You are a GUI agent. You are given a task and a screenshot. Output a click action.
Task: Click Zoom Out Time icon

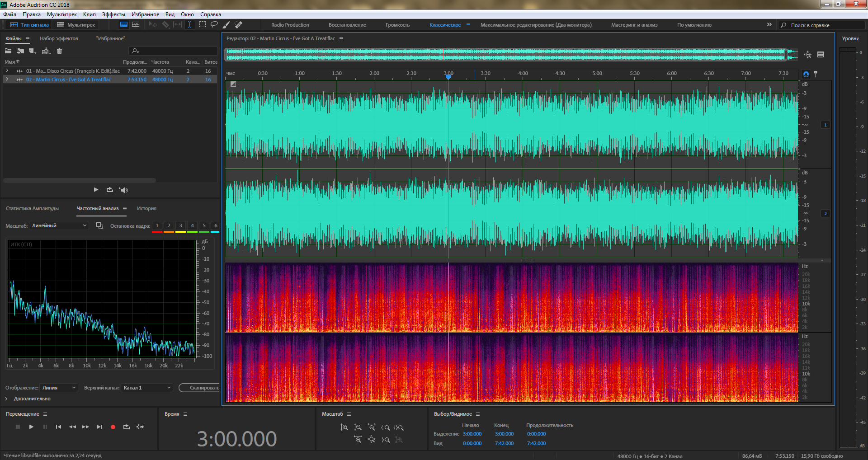pos(371,427)
